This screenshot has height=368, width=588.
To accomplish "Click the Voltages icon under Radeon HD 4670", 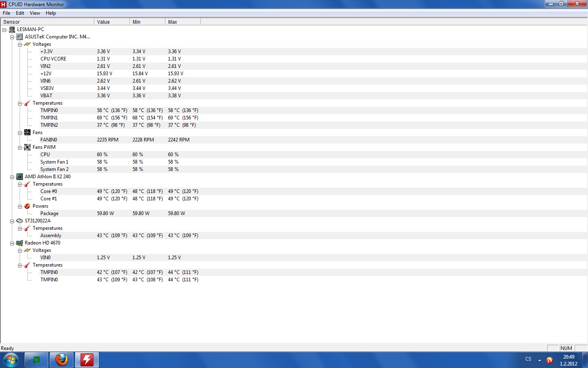I will 27,250.
